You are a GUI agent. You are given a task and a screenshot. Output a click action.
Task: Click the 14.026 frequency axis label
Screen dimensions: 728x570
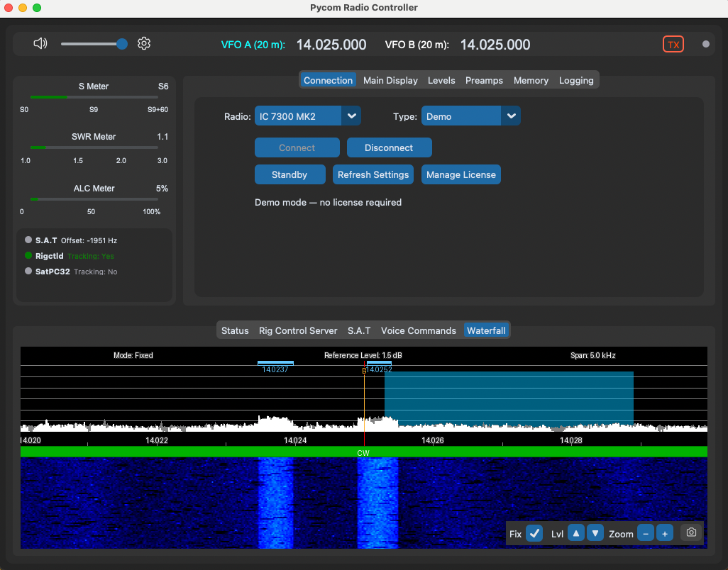tap(433, 440)
